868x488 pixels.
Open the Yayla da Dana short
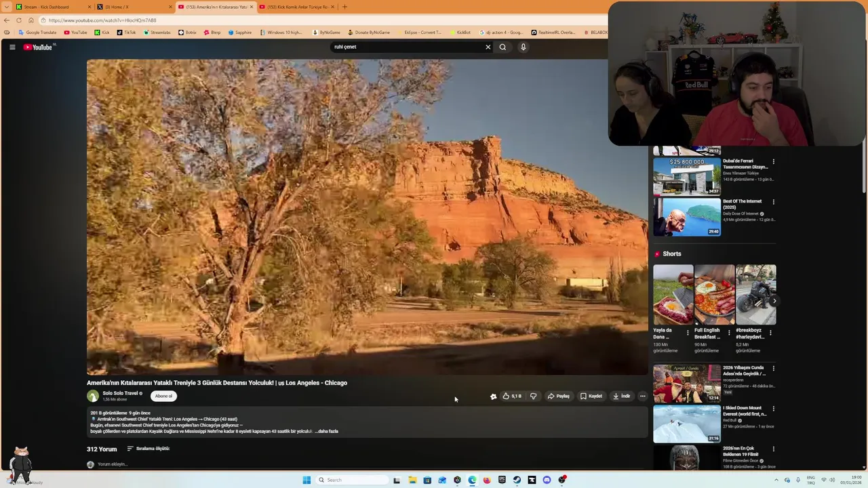point(673,295)
